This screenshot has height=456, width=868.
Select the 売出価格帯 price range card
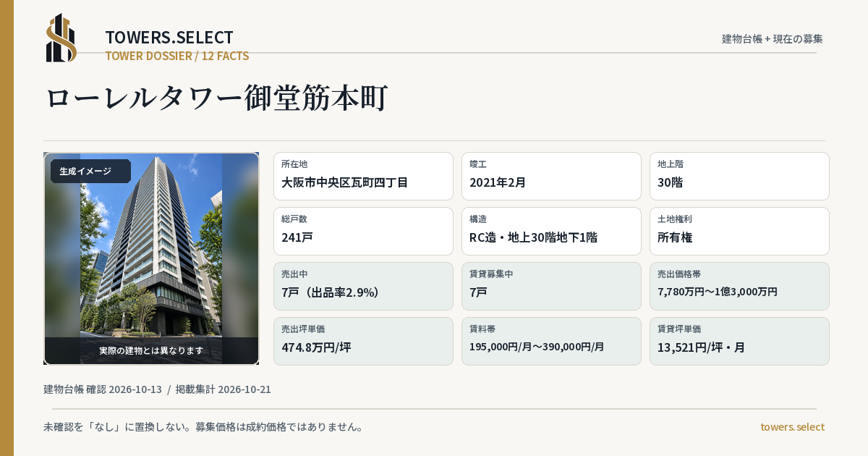(739, 286)
